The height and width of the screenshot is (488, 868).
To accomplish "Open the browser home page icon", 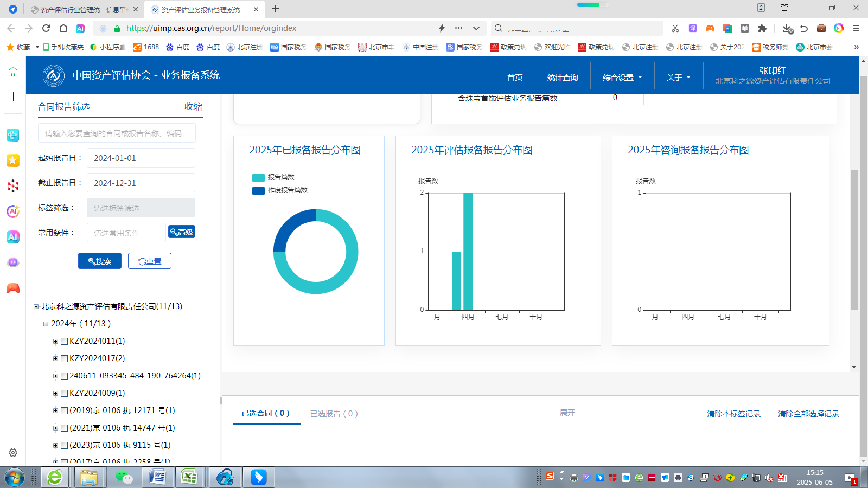I will click(x=63, y=28).
